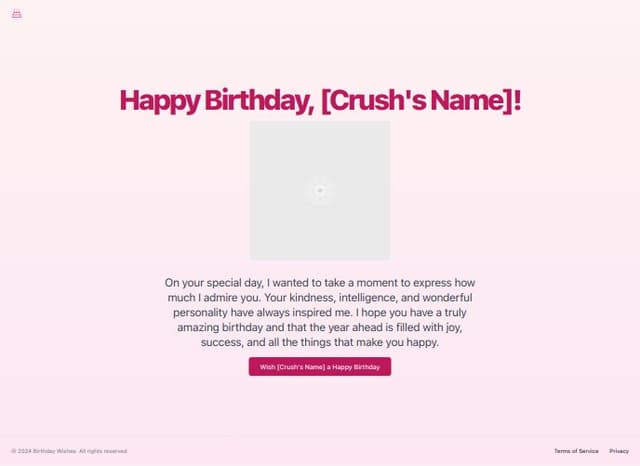The width and height of the screenshot is (640, 466).
Task: Click the line starting personality have always inspired
Action: coord(320,313)
